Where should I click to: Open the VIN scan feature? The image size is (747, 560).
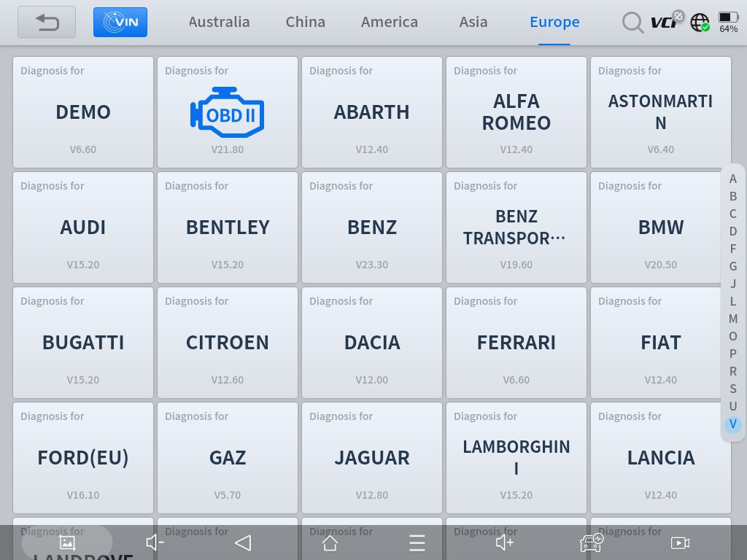(120, 23)
